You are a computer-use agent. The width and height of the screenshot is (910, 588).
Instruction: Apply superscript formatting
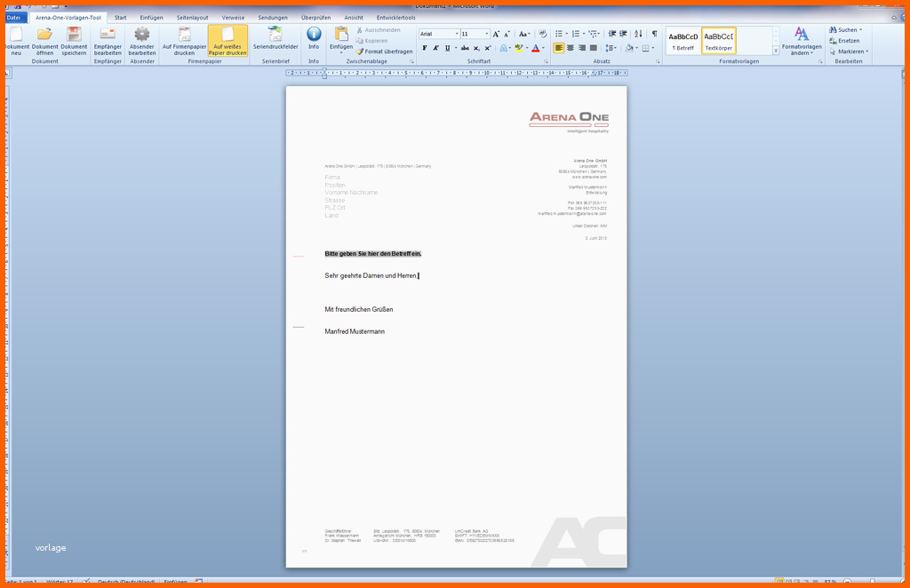[488, 48]
